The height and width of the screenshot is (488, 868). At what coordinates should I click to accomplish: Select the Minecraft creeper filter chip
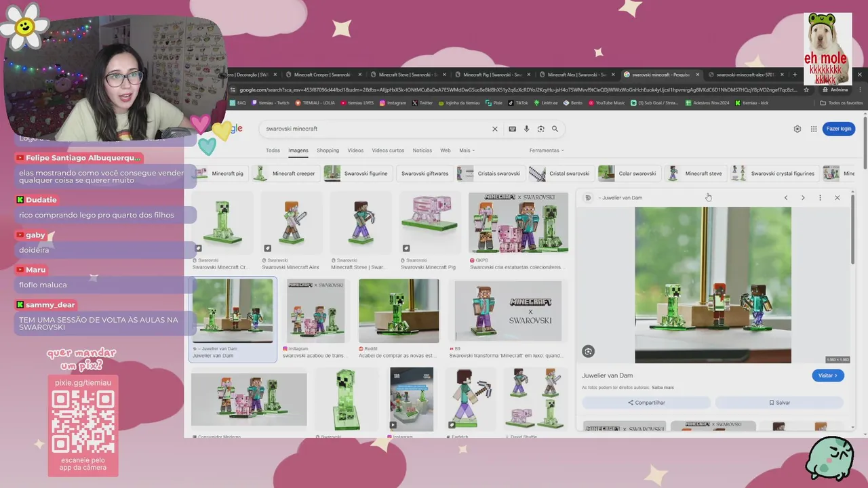(x=286, y=174)
